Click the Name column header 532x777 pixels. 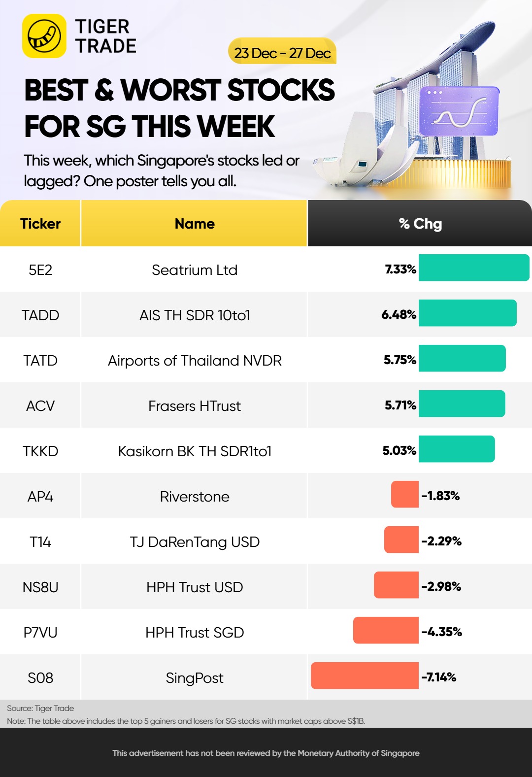(195, 223)
